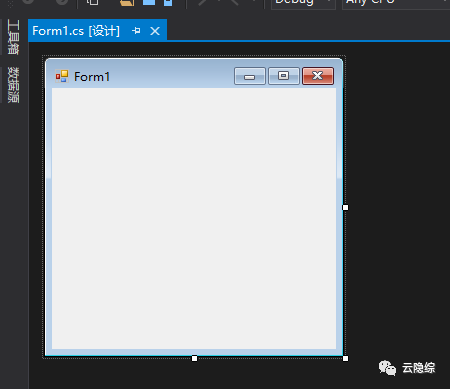Click the bottom-edge resize handle of Form1
450x389 pixels.
click(x=194, y=358)
